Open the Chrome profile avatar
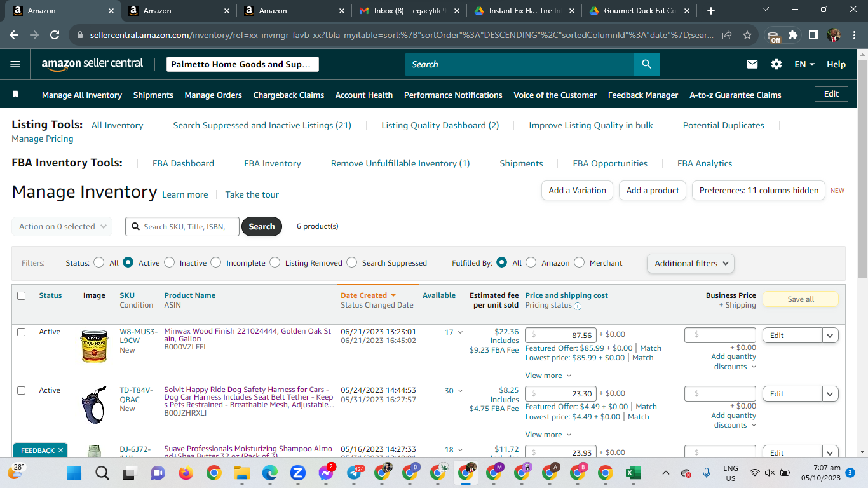This screenshot has width=868, height=488. (x=834, y=36)
